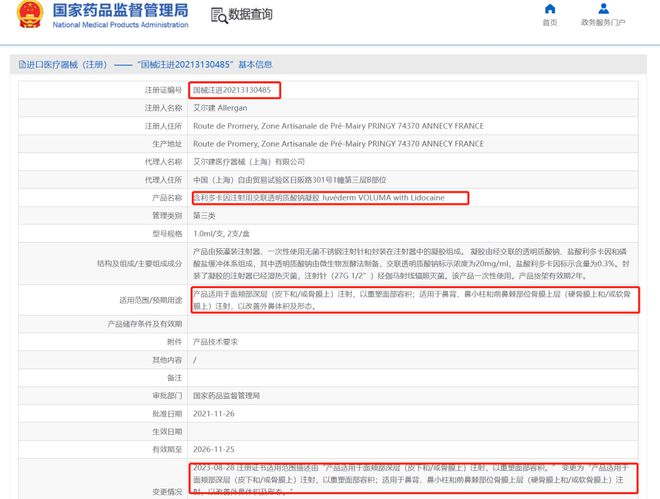The height and width of the screenshot is (499, 660).
Task: Click 生产地址 address value
Action: click(x=338, y=144)
